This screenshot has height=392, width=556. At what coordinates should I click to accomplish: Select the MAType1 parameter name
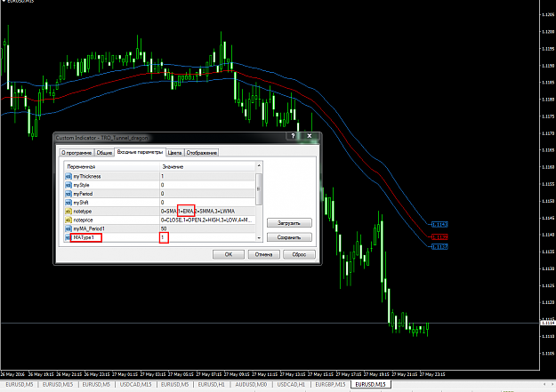pyautogui.click(x=84, y=237)
